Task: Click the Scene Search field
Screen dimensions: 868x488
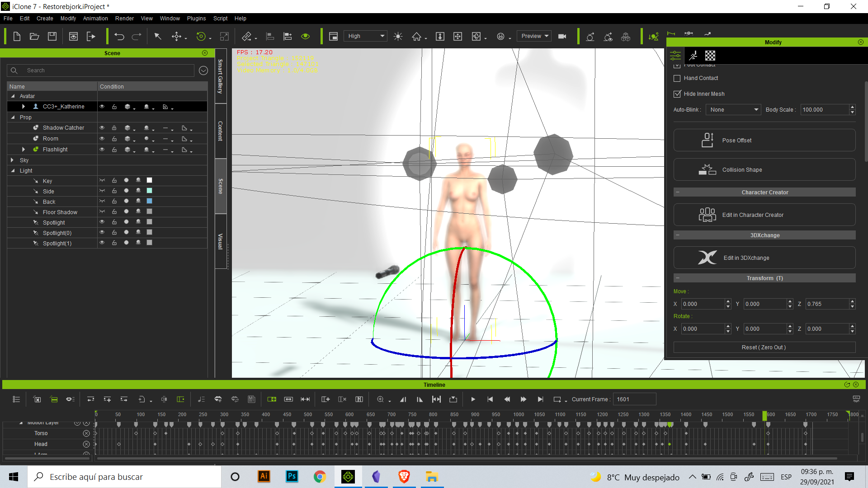Action: click(102, 70)
